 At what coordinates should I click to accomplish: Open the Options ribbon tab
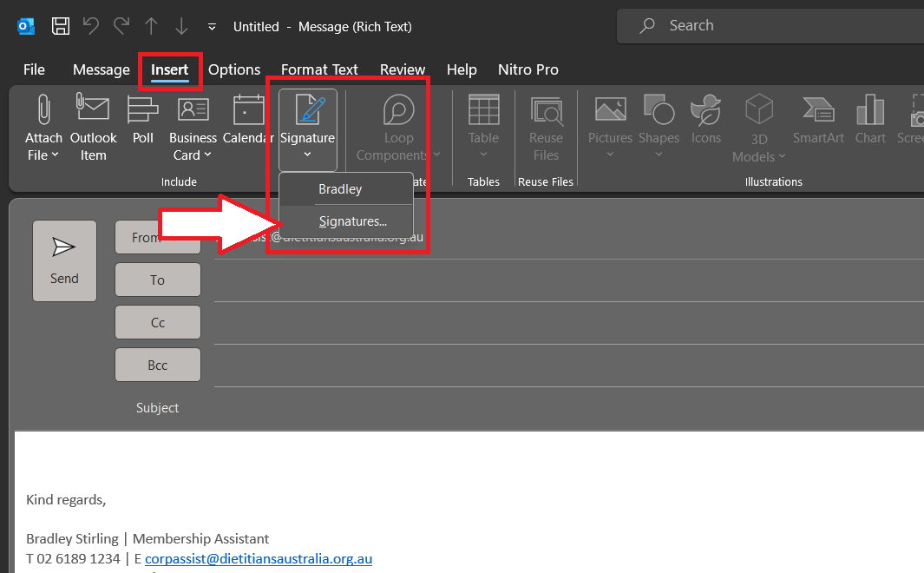(234, 69)
